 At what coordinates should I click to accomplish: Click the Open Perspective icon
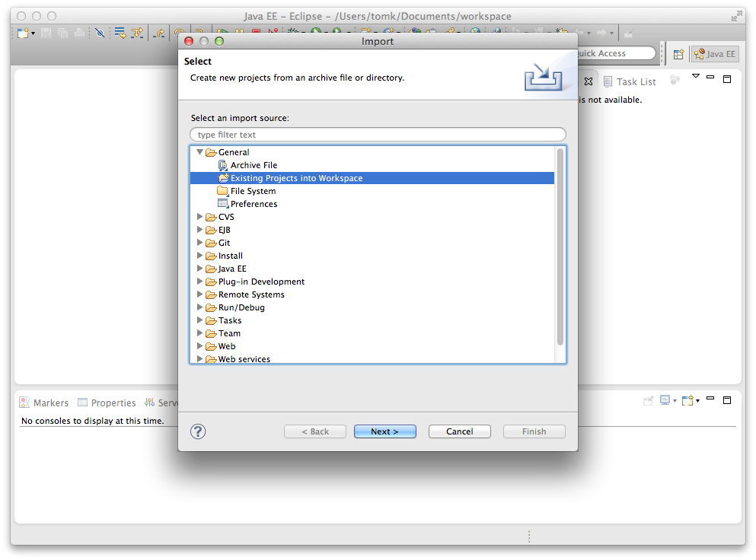coord(678,54)
